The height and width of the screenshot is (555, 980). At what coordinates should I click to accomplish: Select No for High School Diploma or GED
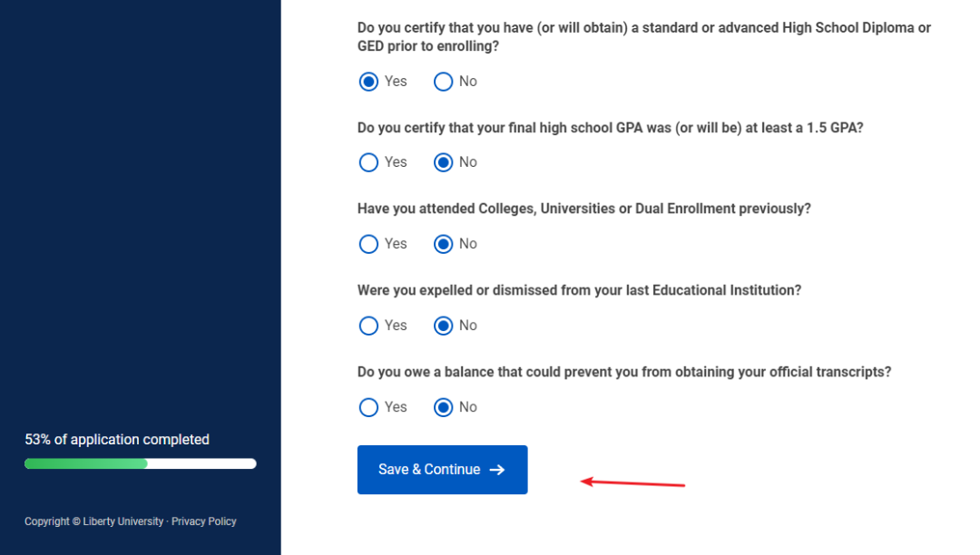point(443,82)
